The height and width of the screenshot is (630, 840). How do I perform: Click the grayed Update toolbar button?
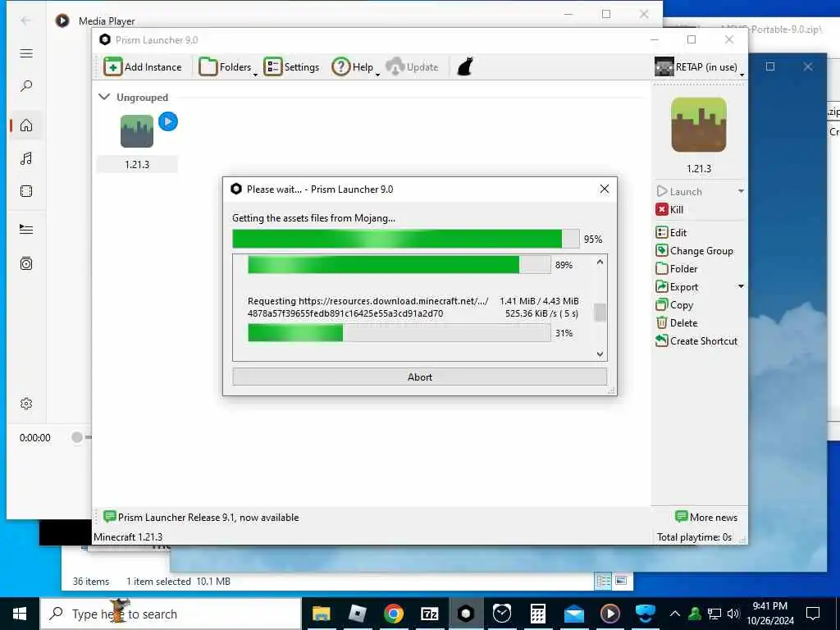412,67
